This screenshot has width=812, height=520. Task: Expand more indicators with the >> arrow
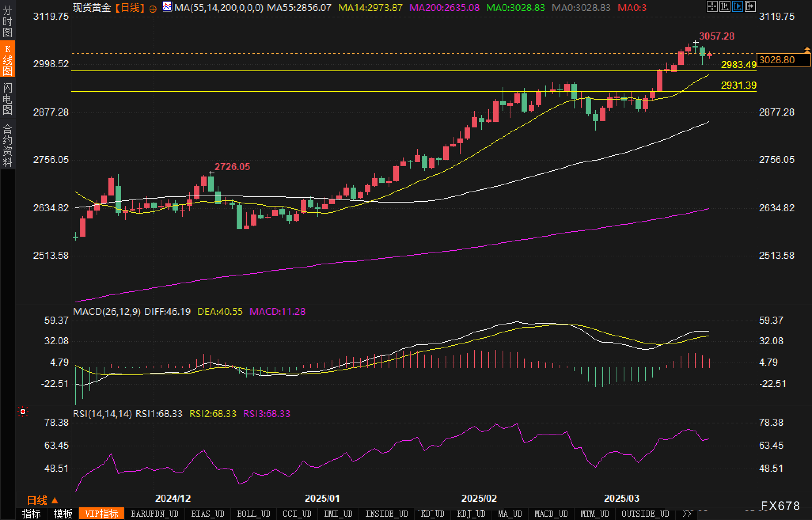[x=687, y=514]
